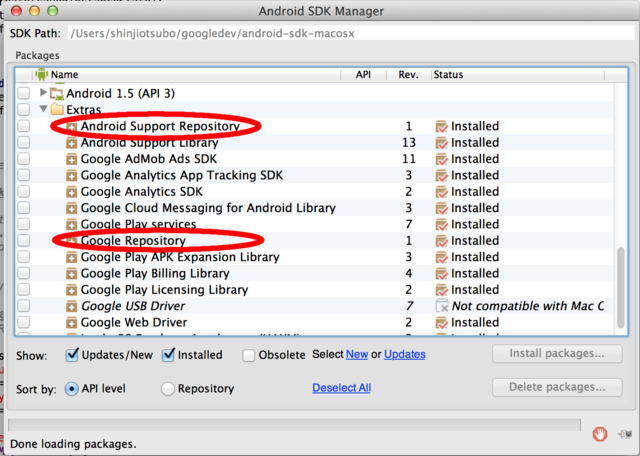The height and width of the screenshot is (456, 640).
Task: Click the installed status icon for Google Analytics SDK
Action: pos(442,192)
